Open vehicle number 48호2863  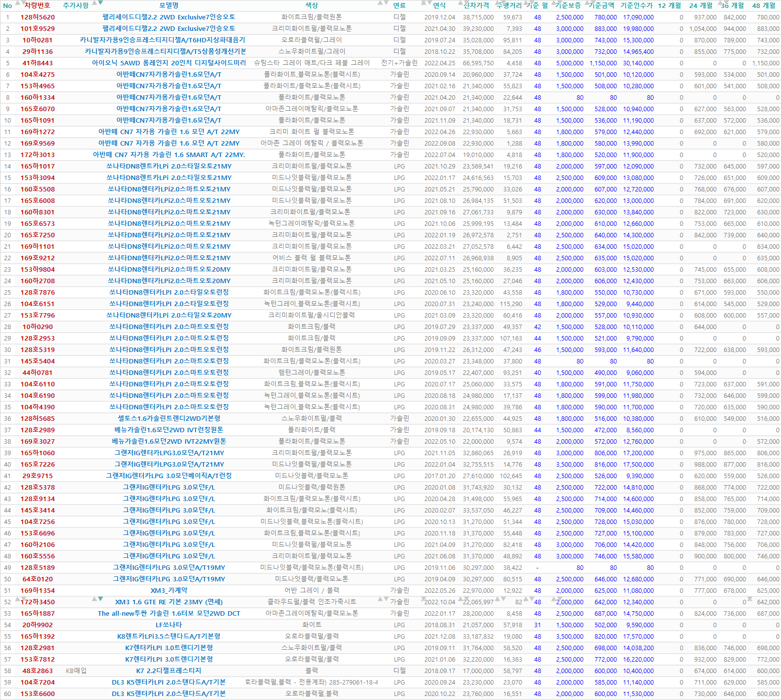coord(37,671)
